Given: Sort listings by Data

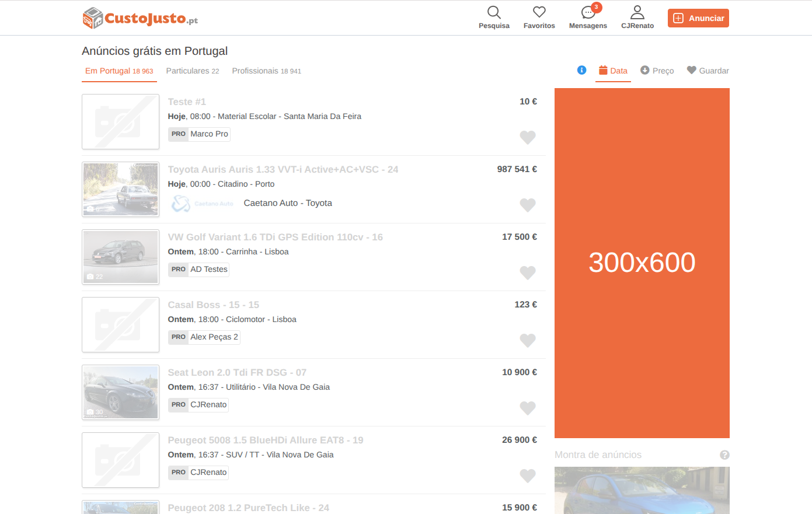Looking at the screenshot, I should (613, 71).
